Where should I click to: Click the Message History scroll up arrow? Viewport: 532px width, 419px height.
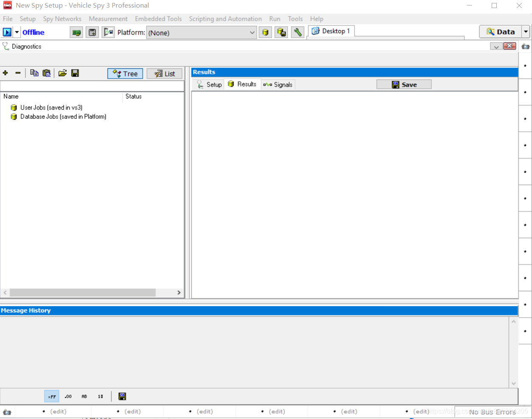[514, 321]
